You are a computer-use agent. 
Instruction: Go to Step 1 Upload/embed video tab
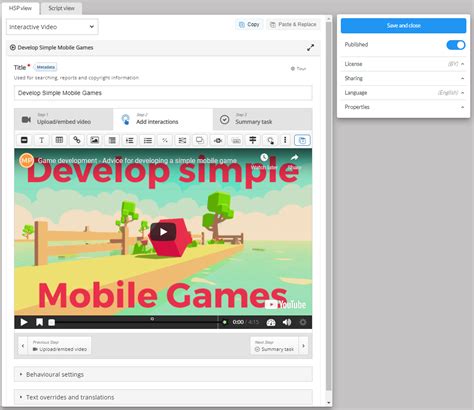[64, 119]
